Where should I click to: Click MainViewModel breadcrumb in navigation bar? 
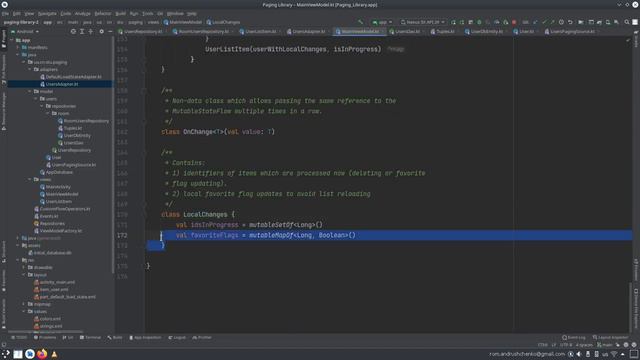point(183,22)
